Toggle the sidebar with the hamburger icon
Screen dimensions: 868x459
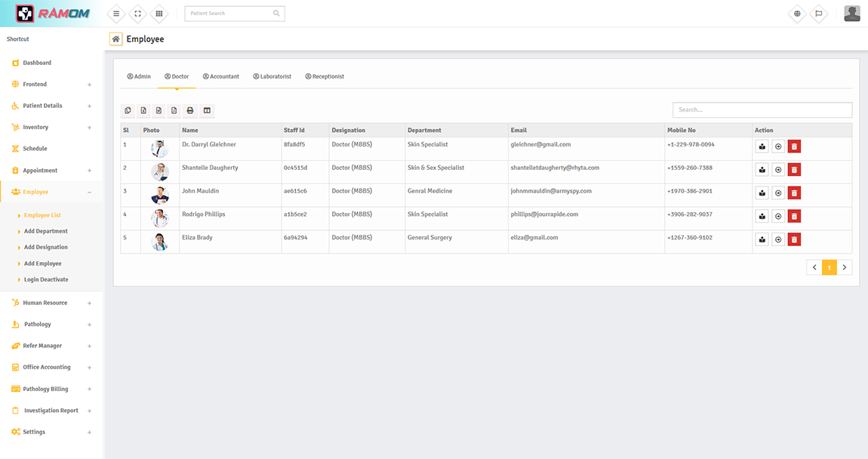coord(116,14)
